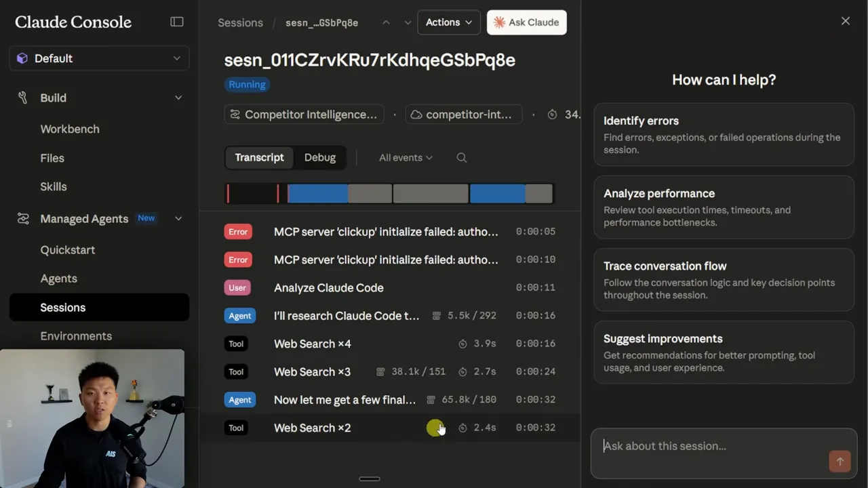Click the Sessions breadcrumb link
The height and width of the screenshot is (488, 868).
pyautogui.click(x=240, y=22)
